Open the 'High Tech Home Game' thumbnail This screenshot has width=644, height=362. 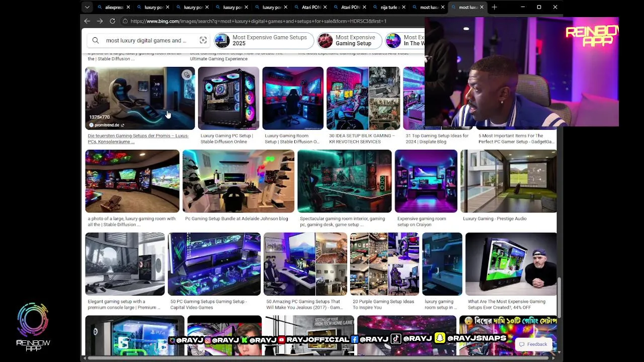click(x=310, y=335)
